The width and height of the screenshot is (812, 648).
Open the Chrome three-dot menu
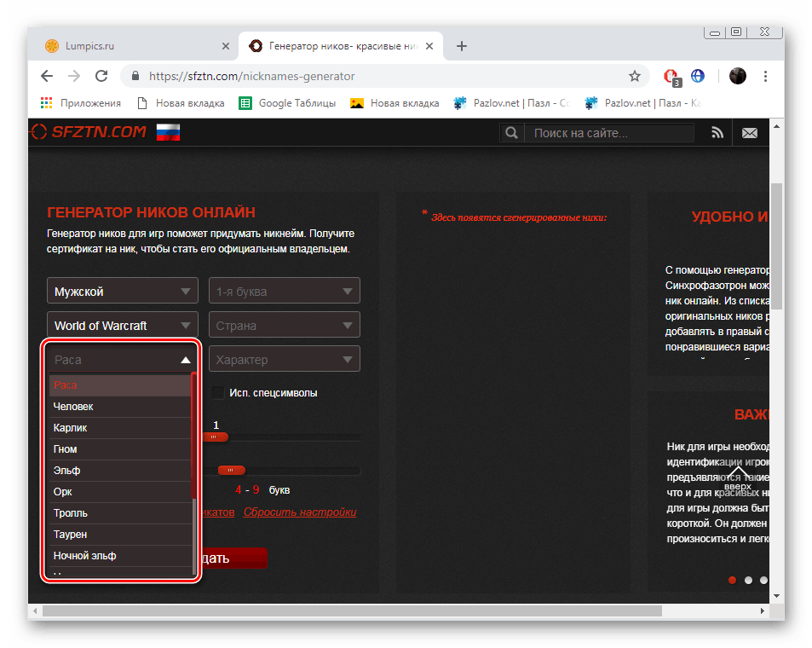pyautogui.click(x=765, y=76)
